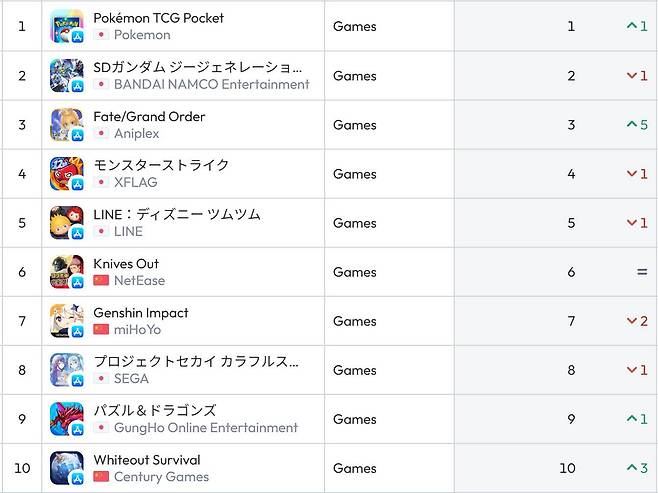Image resolution: width=658 pixels, height=493 pixels.
Task: Open the Knives Out app icon
Action: point(67,272)
